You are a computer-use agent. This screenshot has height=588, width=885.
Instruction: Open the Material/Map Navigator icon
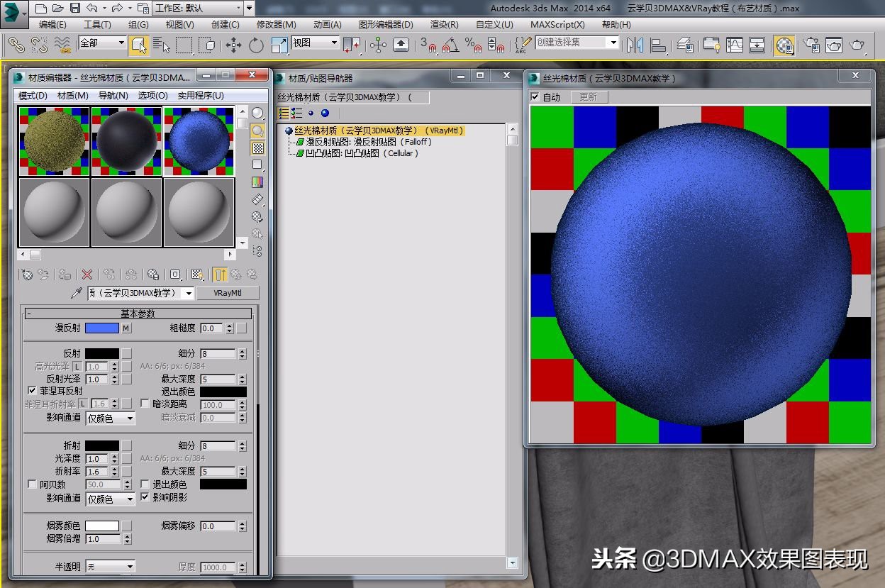tap(257, 250)
